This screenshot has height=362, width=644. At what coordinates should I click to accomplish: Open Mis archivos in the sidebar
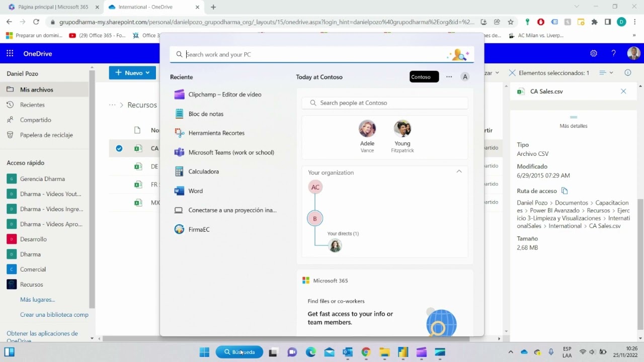click(x=44, y=89)
